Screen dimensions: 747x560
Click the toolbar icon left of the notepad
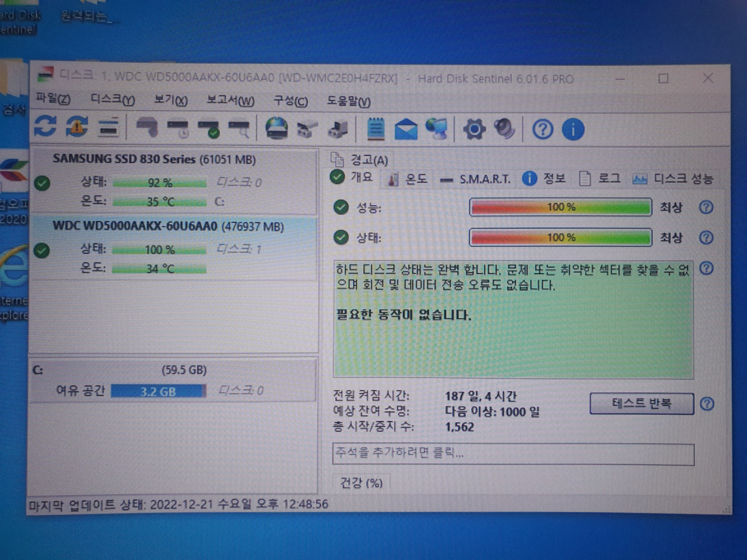338,130
